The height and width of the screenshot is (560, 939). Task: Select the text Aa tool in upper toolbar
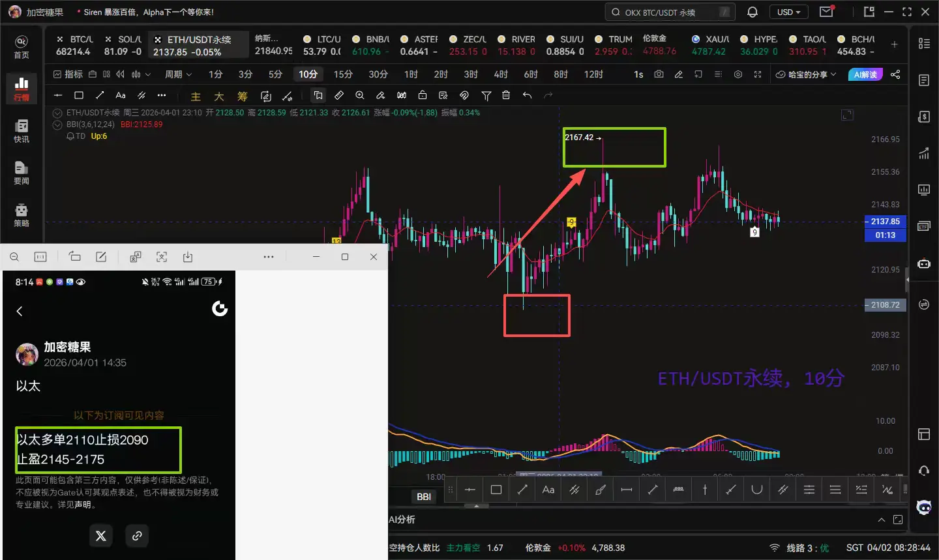coord(121,95)
